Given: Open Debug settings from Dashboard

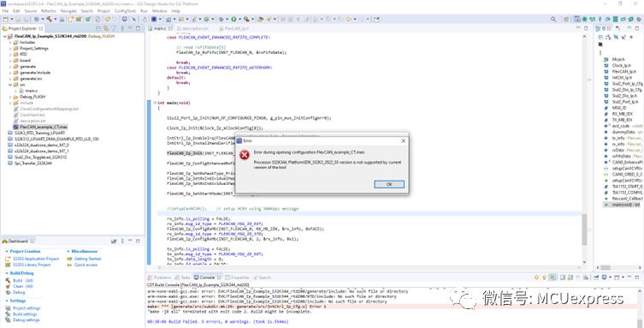Looking at the screenshot, I should point(27,319).
